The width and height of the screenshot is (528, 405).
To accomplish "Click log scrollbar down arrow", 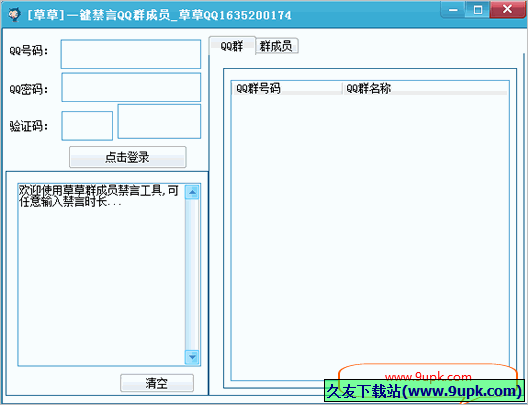I will click(x=192, y=357).
